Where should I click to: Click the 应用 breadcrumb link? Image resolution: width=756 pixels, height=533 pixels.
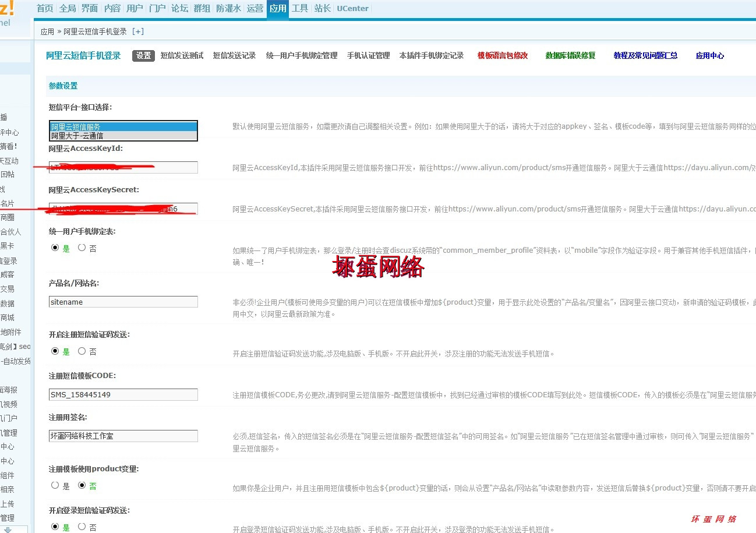click(47, 32)
